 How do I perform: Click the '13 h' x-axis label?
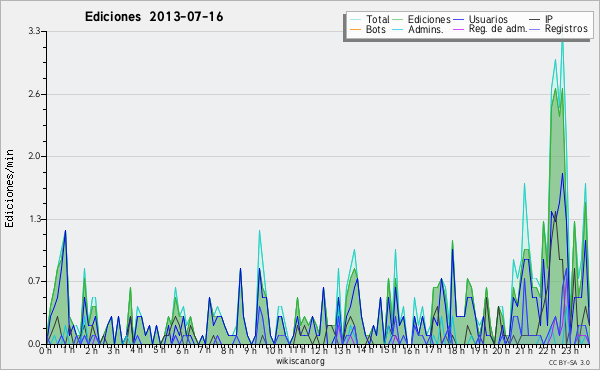(342, 350)
